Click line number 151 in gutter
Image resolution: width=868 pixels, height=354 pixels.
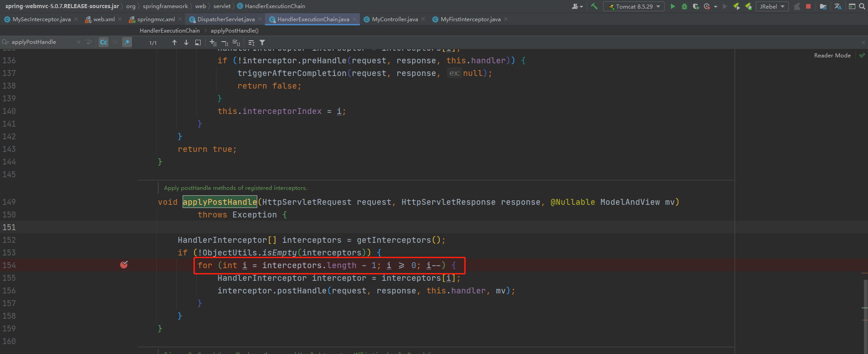pos(9,227)
